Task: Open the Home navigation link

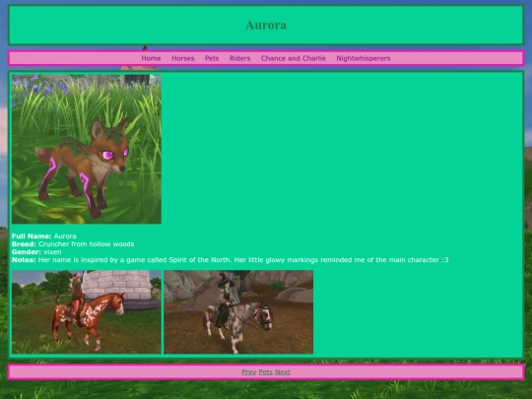Action: tap(151, 58)
